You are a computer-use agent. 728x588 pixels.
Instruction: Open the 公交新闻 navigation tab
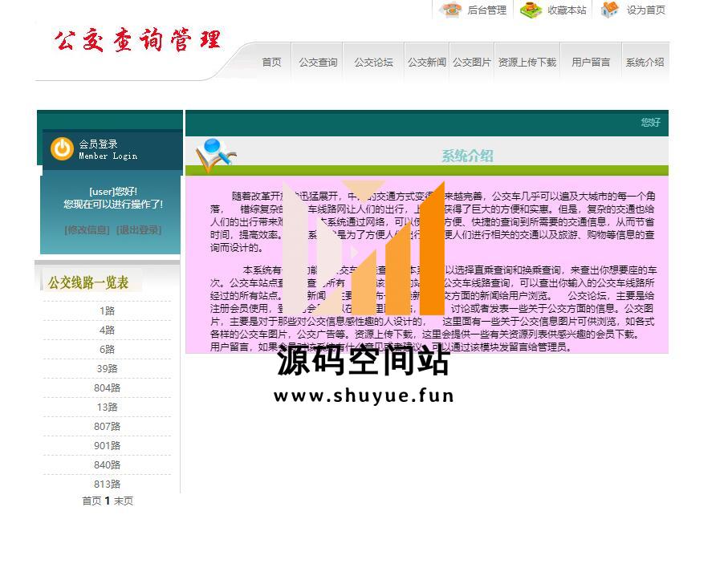pos(427,63)
